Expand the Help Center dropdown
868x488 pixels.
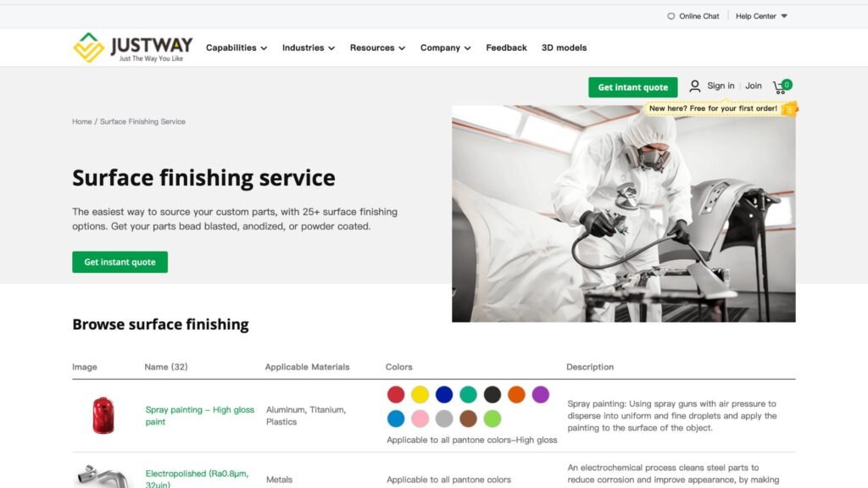tap(761, 16)
